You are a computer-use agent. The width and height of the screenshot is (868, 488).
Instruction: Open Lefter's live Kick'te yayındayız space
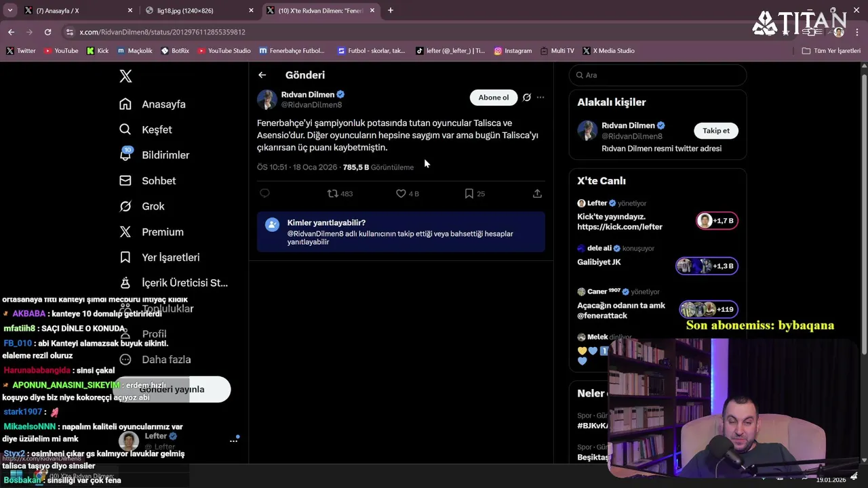point(620,222)
